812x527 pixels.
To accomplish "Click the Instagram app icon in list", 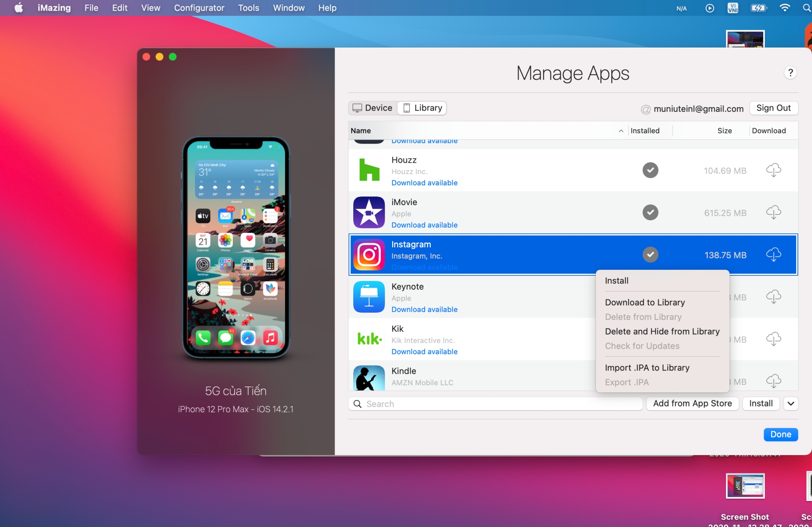I will 368,255.
